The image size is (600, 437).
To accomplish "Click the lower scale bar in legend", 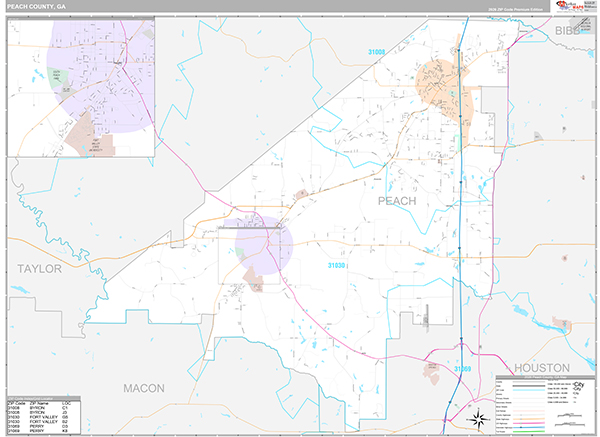I will point(570,424).
